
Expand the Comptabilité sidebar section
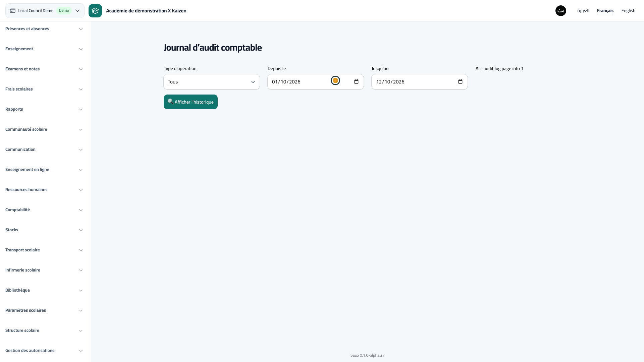coord(44,210)
